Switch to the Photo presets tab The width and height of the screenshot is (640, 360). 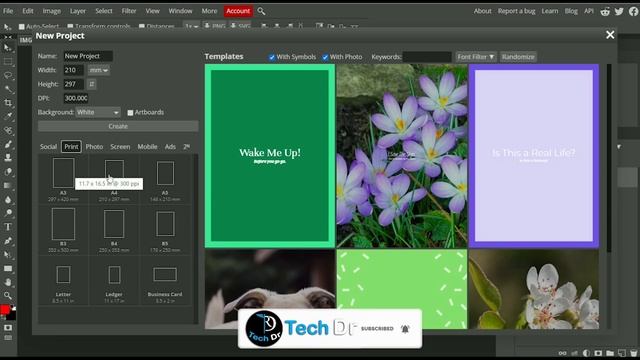(94, 147)
